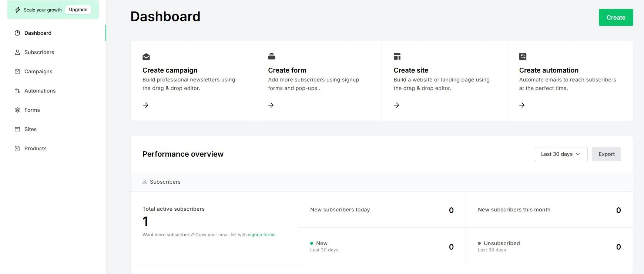The width and height of the screenshot is (644, 274).
Task: Click the Subscribers section header in Performance overview
Action: pos(165,182)
